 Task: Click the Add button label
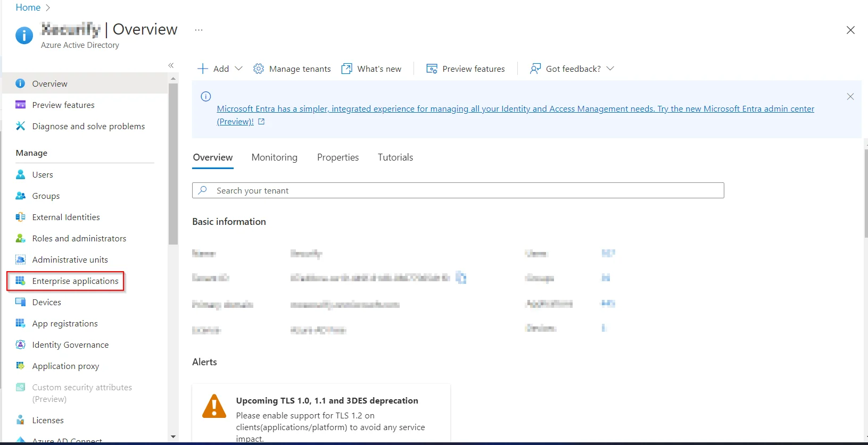221,69
